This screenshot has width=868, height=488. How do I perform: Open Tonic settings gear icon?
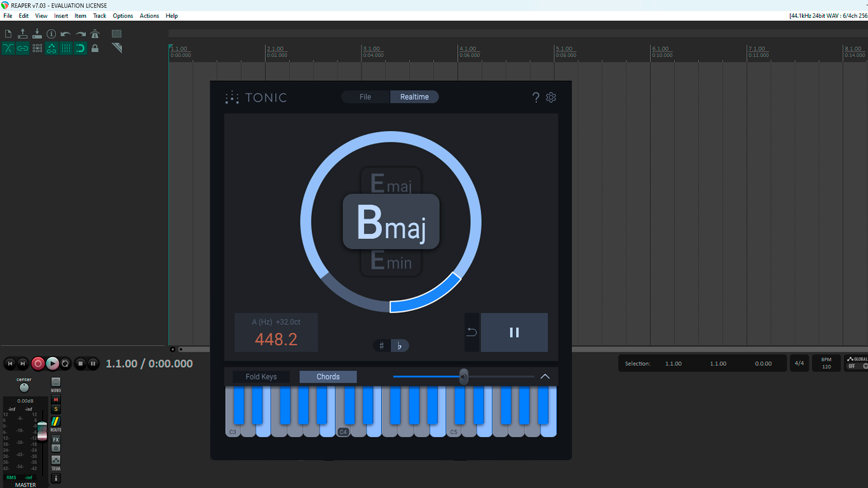coord(551,97)
